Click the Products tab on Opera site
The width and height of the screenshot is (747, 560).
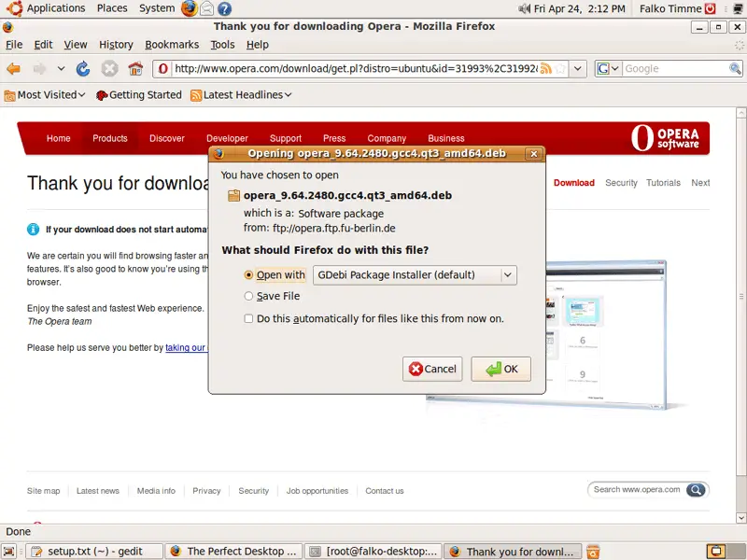(109, 138)
